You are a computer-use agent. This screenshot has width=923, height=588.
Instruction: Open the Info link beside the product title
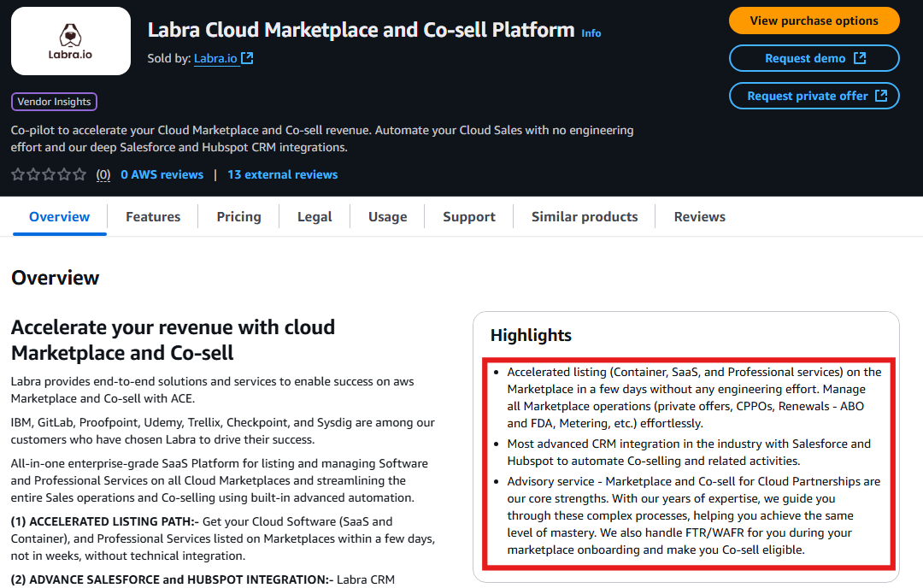coord(591,33)
